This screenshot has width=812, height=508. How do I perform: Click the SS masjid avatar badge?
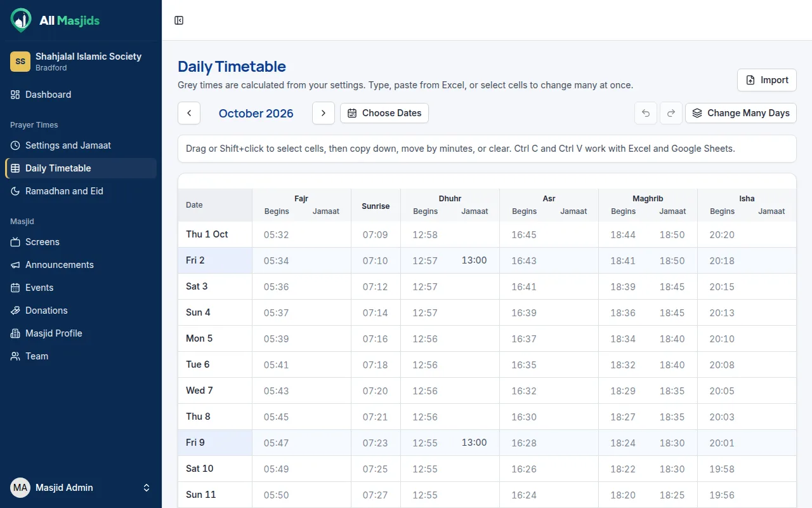pos(20,62)
